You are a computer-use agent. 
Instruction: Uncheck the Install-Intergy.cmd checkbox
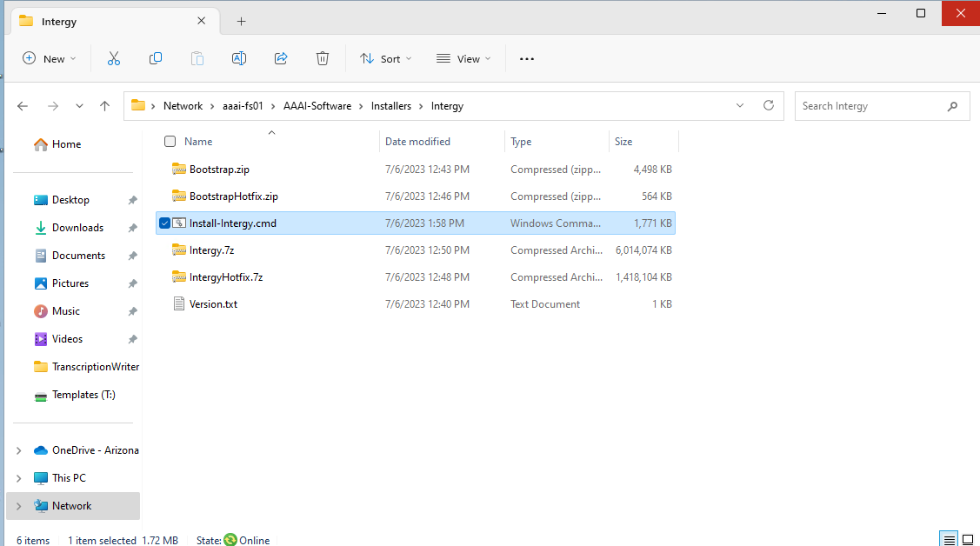165,223
